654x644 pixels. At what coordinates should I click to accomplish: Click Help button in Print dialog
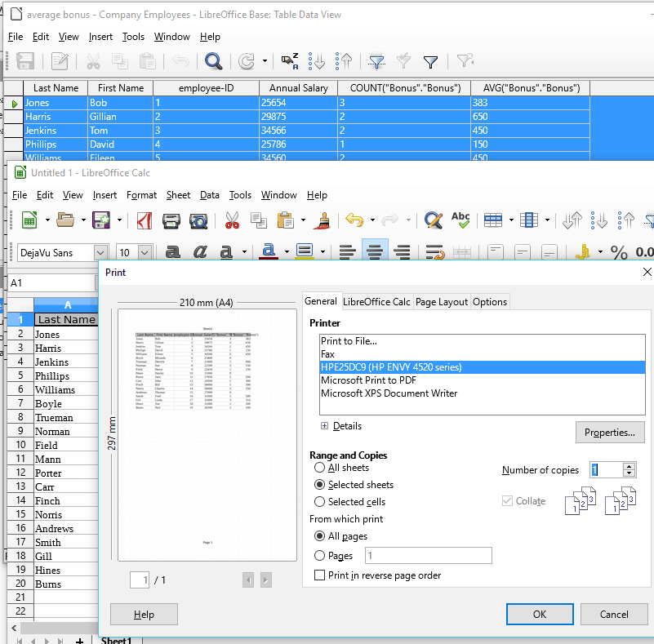[x=144, y=614]
